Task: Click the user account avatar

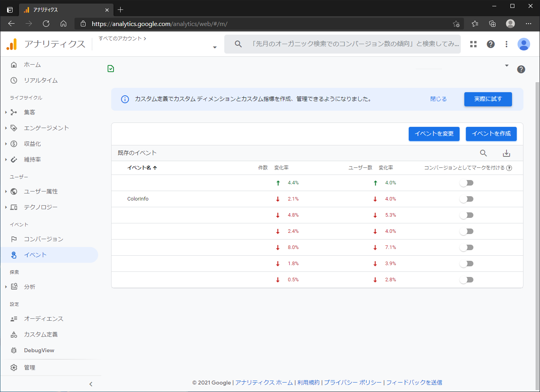Action: tap(524, 44)
